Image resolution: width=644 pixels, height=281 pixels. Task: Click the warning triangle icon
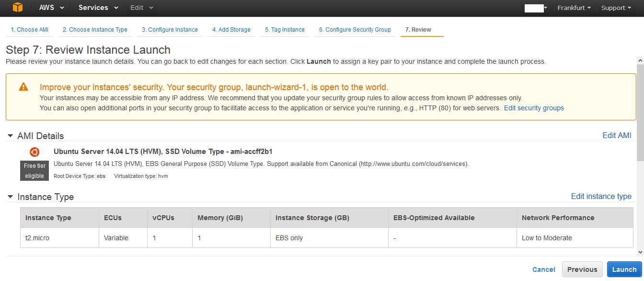pyautogui.click(x=23, y=87)
